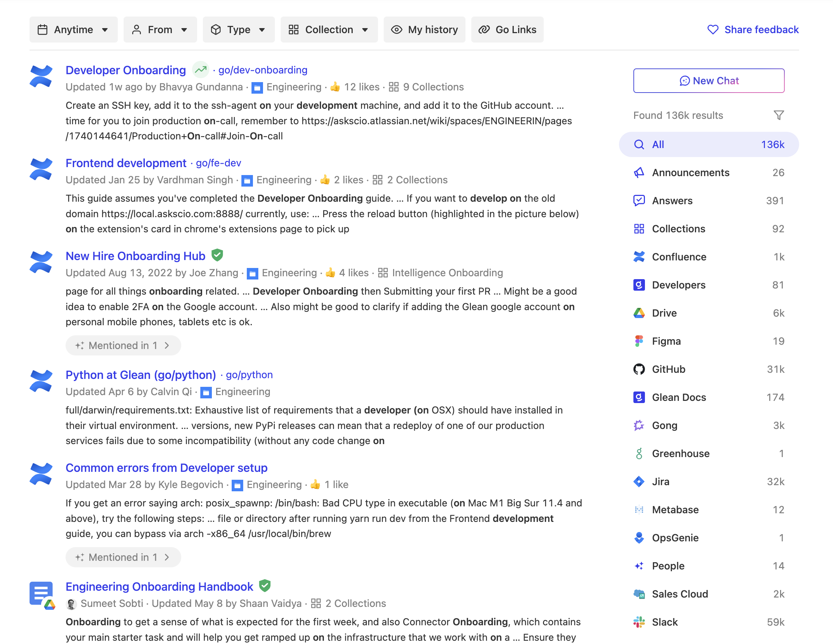
Task: Switch the filter to Glean Docs
Action: (678, 397)
